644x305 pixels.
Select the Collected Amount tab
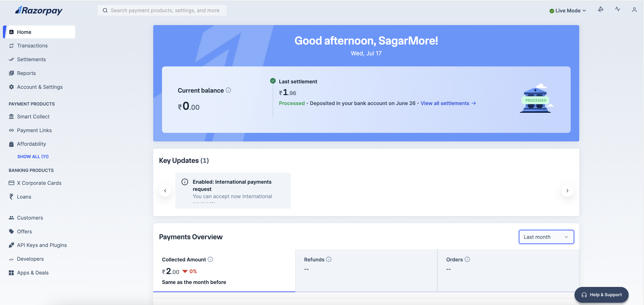coord(224,270)
